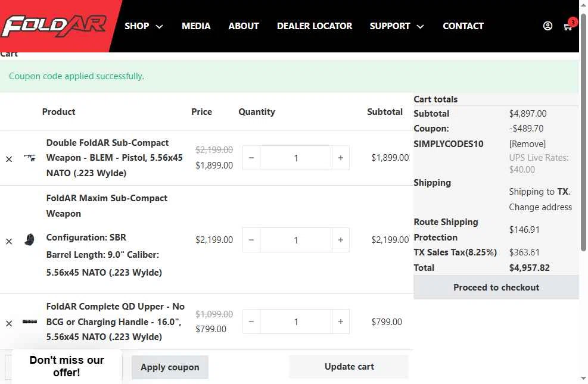Image resolution: width=588 pixels, height=384 pixels.
Task: Decrease quantity of Complete QD Upper
Action: [x=251, y=321]
